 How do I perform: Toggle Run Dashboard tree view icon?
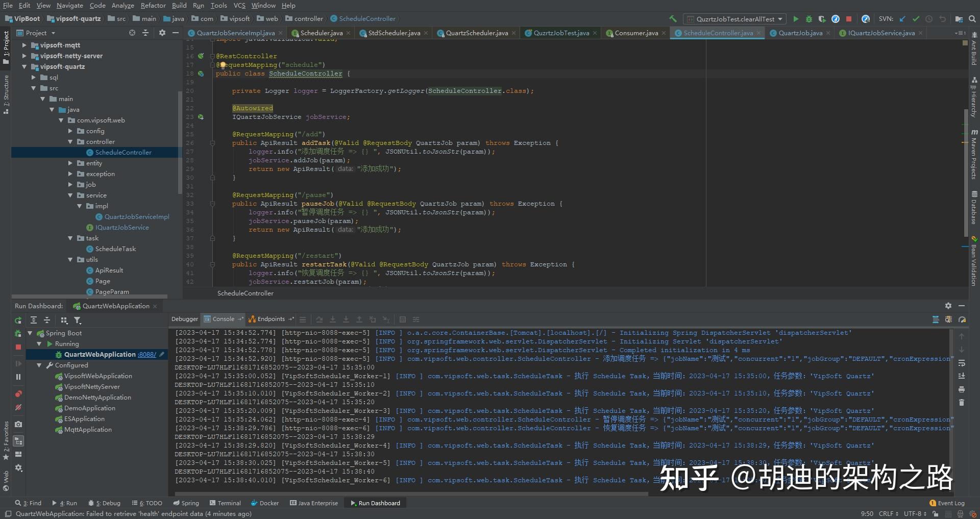pyautogui.click(x=18, y=441)
